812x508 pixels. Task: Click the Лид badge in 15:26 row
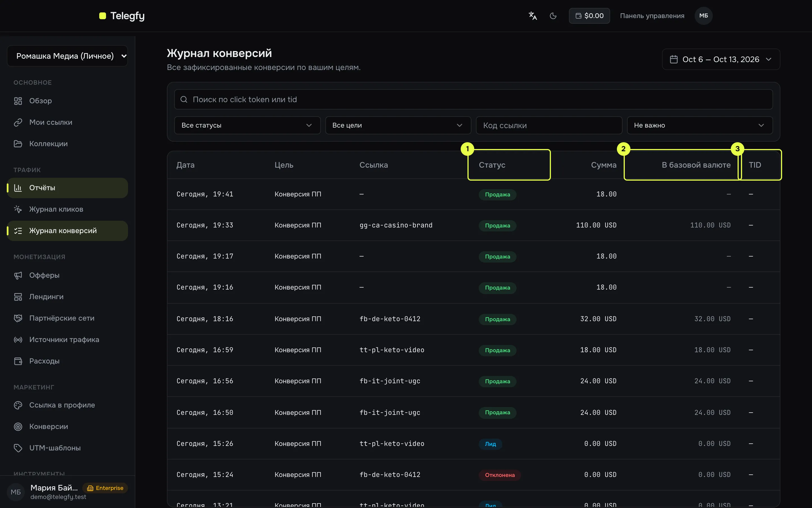(x=490, y=444)
